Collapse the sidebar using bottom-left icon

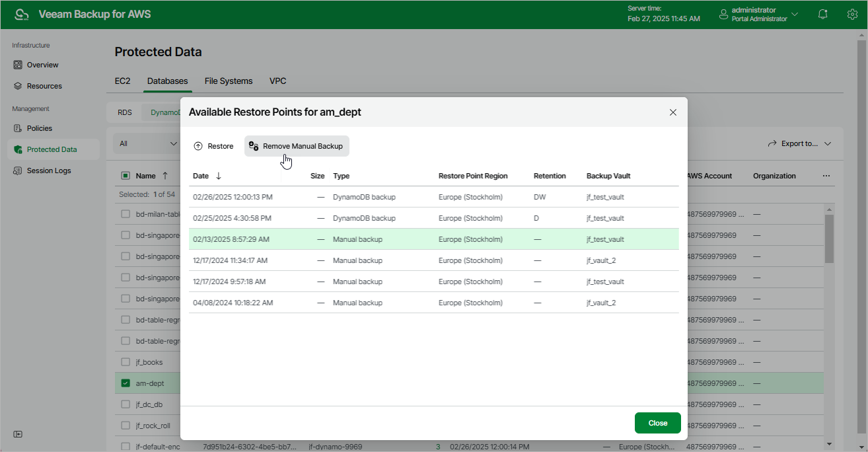coord(18,434)
